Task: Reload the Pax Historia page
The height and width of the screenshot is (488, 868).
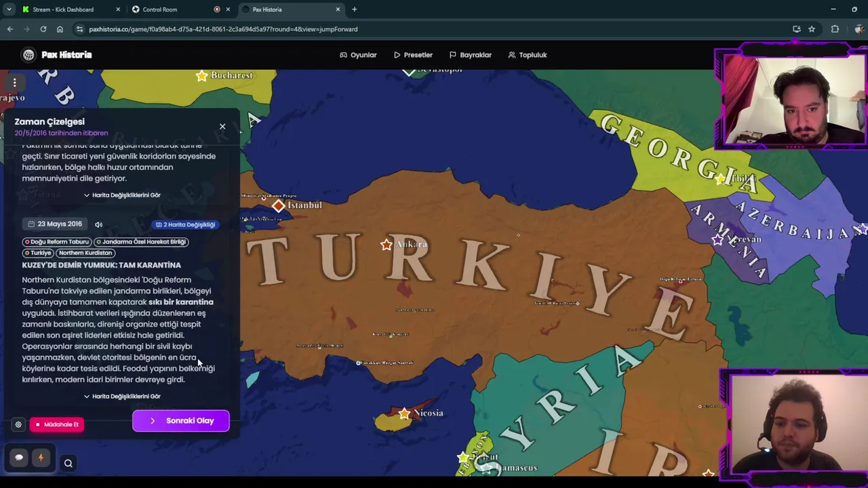Action: tap(43, 29)
